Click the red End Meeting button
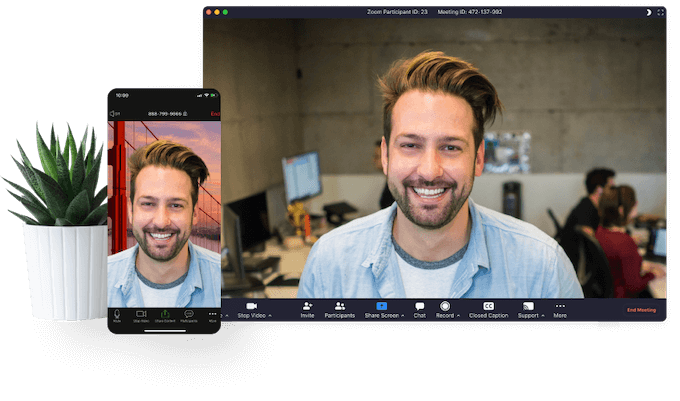680x401 pixels. click(x=641, y=310)
